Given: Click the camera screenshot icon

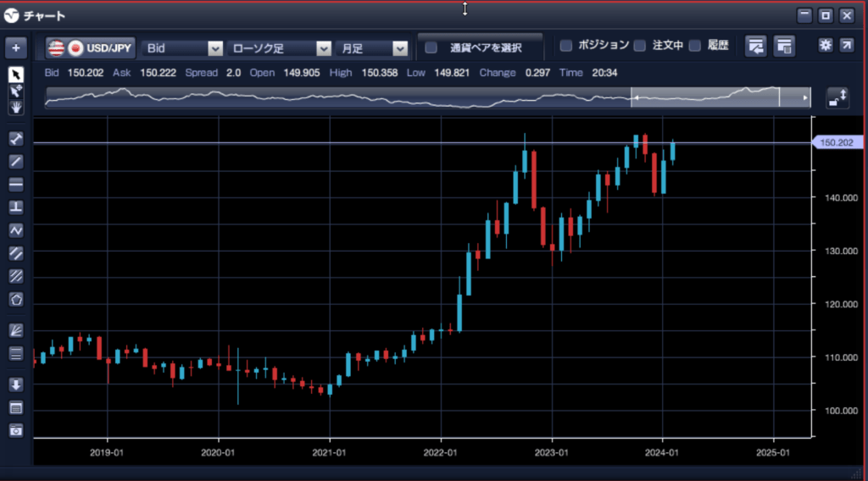Looking at the screenshot, I should point(16,430).
